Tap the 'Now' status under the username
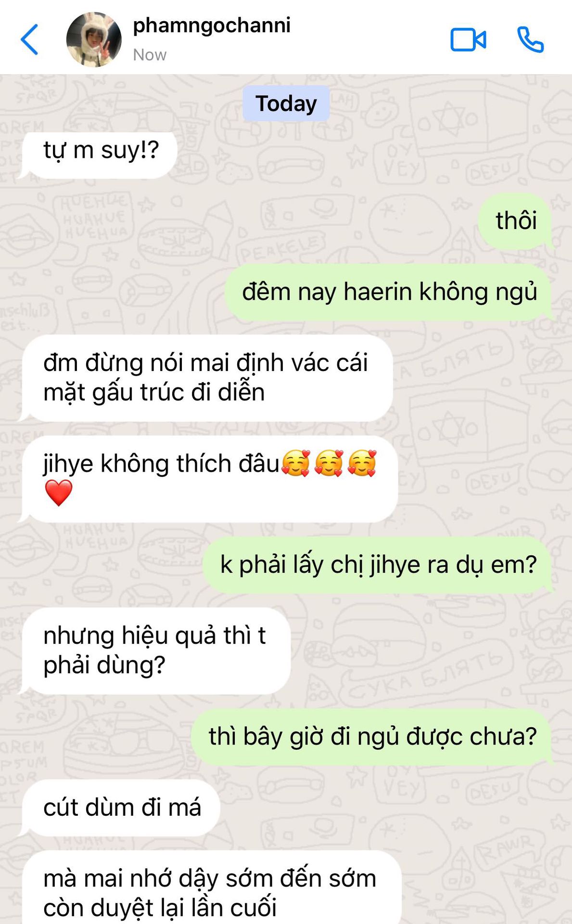Screen dimensions: 572x924 pos(150,55)
